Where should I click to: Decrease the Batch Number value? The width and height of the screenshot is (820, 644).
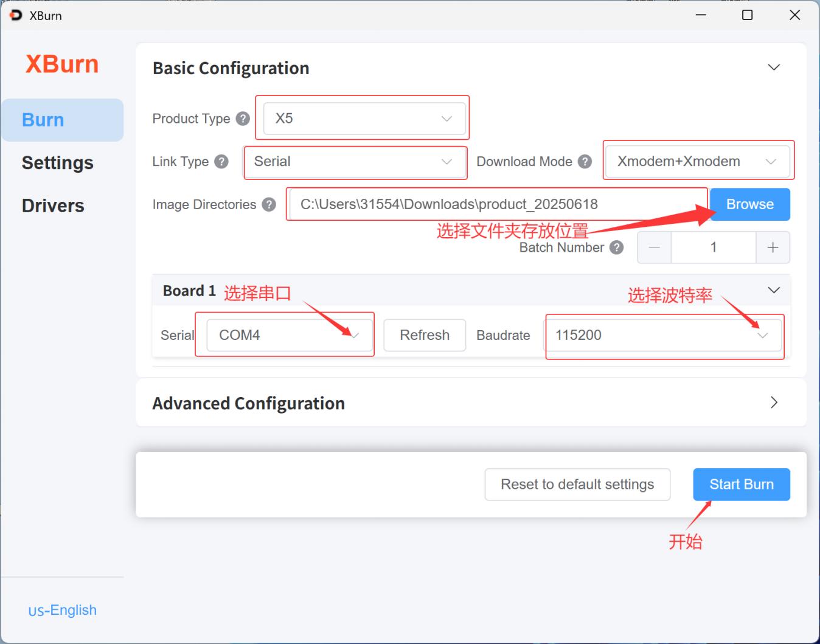tap(655, 248)
